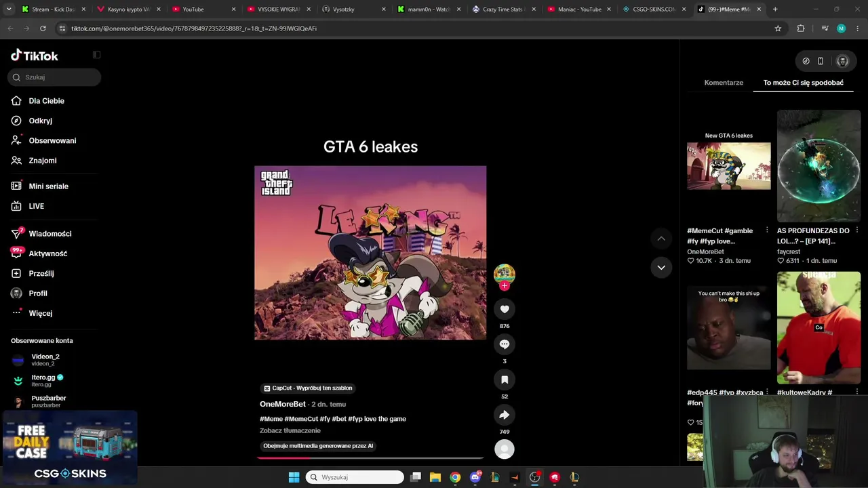The width and height of the screenshot is (868, 488).
Task: Click the AI-generated media label badge
Action: pyautogui.click(x=318, y=446)
